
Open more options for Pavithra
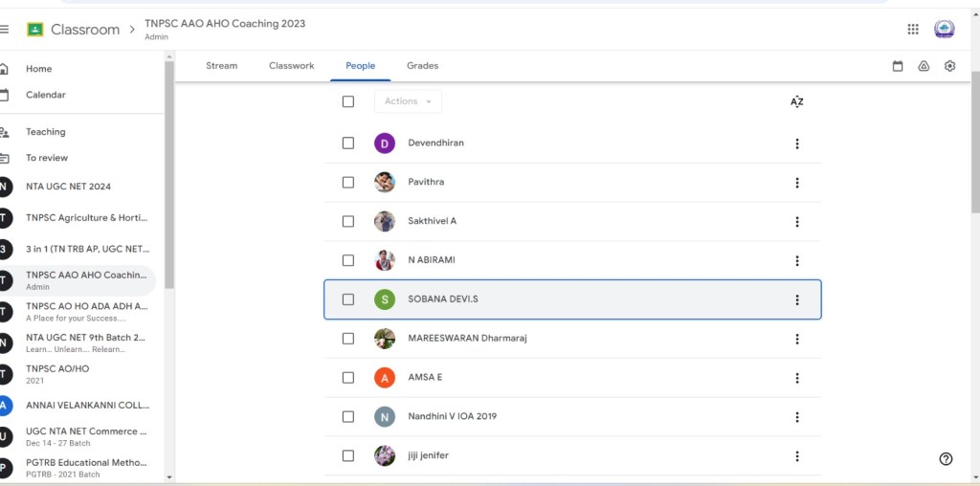796,183
